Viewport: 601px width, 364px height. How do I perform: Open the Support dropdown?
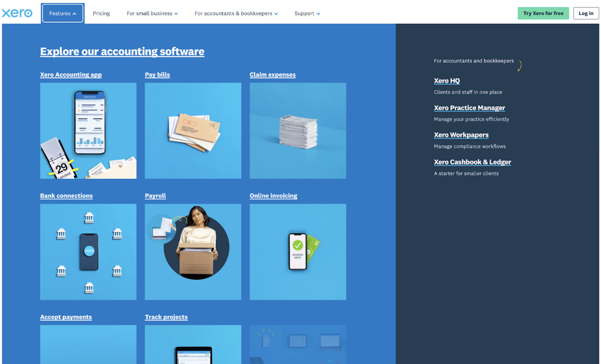click(307, 13)
